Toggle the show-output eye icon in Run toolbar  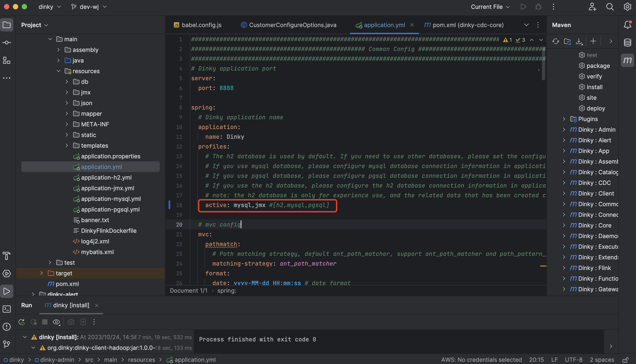click(56, 322)
